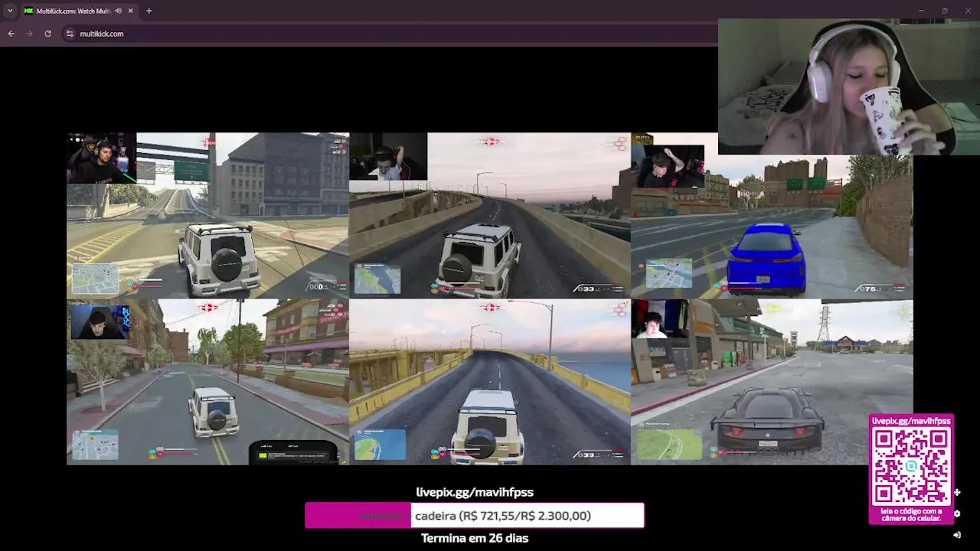Select the MultiKick.com browser tab
Viewport: 980px width, 551px height.
[78, 11]
